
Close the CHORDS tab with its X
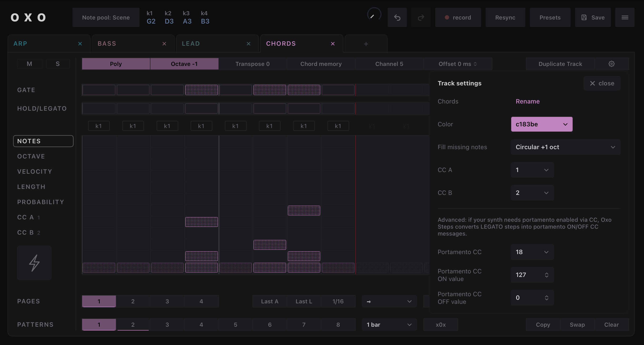point(333,44)
